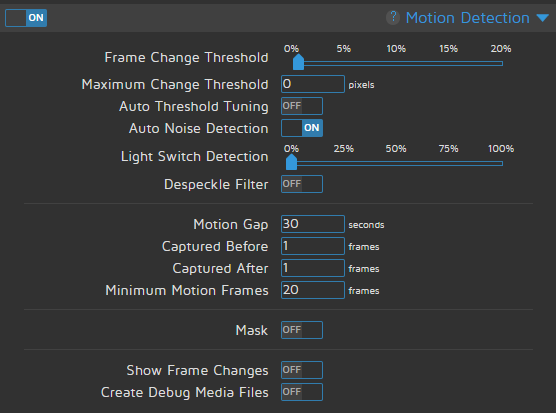556x413 pixels.
Task: Click the Maximum Change Threshold pixels field
Action: coord(313,84)
